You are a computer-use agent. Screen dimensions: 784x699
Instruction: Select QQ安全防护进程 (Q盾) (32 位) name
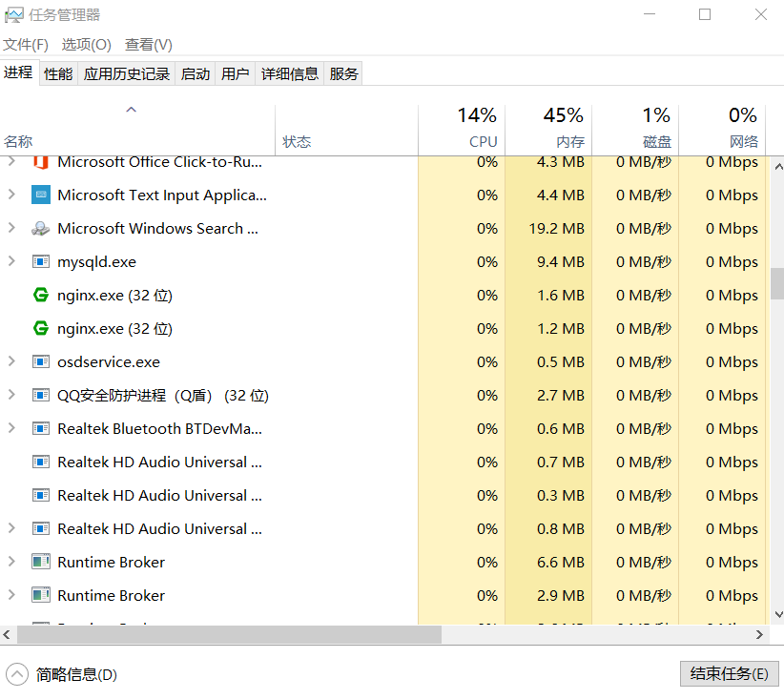[x=163, y=396]
